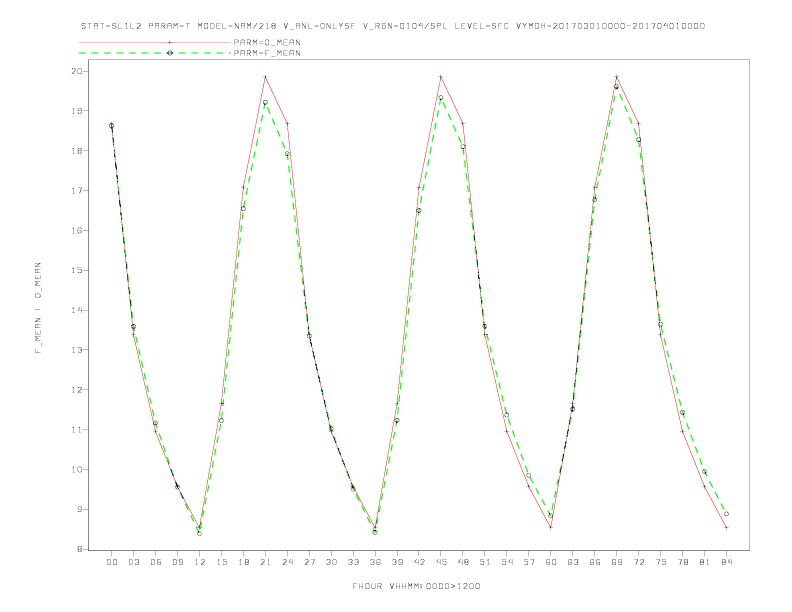The width and height of the screenshot is (792, 612).
Task: Click the y-axis tick label 15
Action: pos(76,270)
